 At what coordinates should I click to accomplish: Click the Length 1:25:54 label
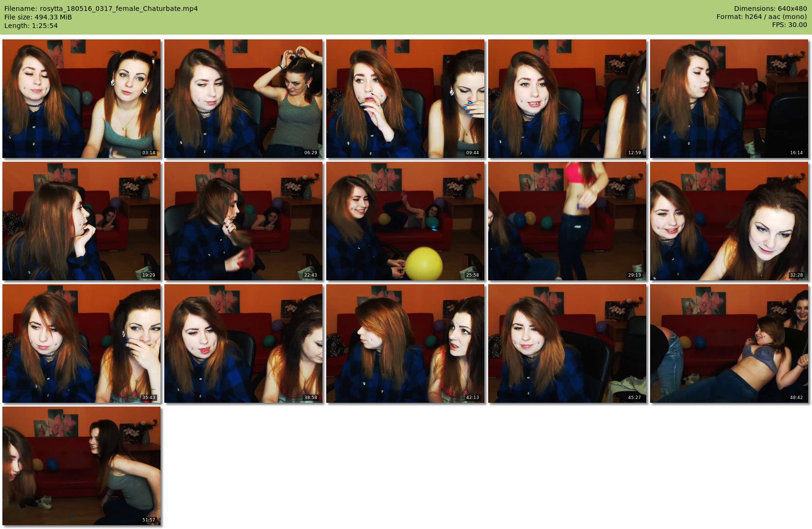click(x=31, y=26)
